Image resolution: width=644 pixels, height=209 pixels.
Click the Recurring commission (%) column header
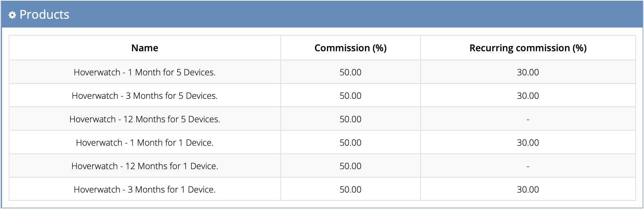(x=528, y=48)
